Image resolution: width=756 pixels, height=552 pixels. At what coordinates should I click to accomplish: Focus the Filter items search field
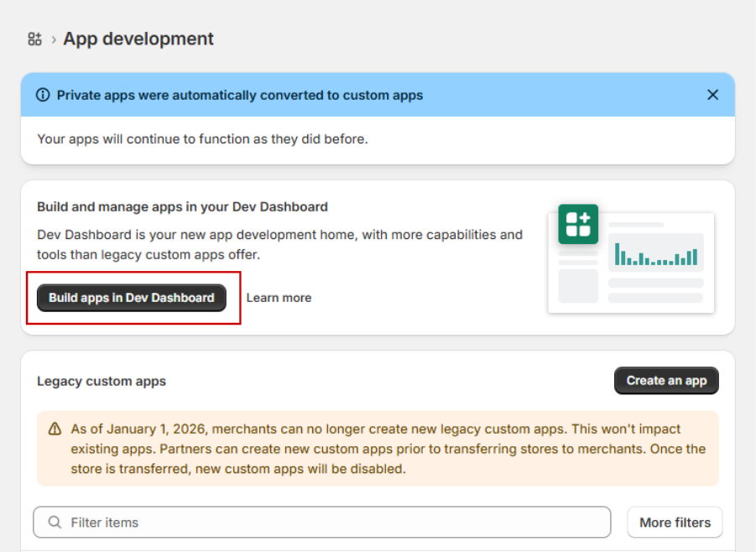coord(322,522)
